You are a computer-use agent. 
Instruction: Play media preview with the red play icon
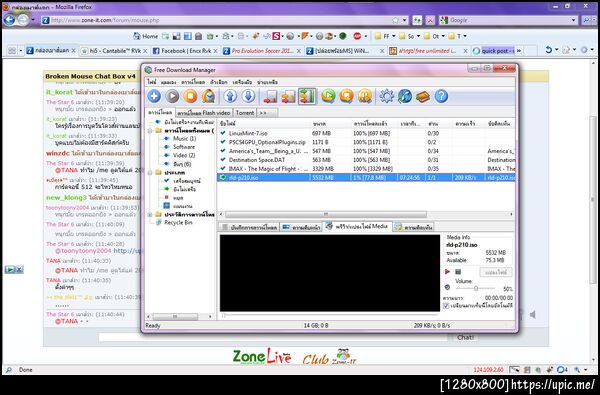click(447, 272)
